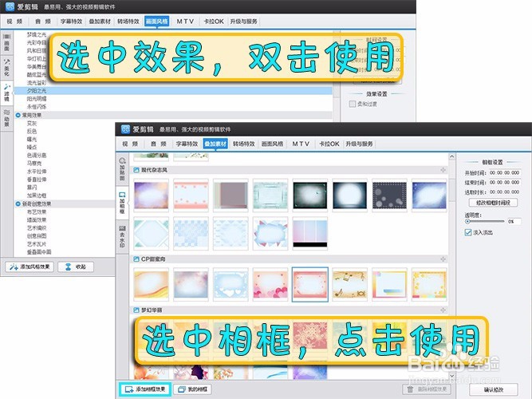
Task: Open 画面 side tab in back window
Action: pos(6,42)
